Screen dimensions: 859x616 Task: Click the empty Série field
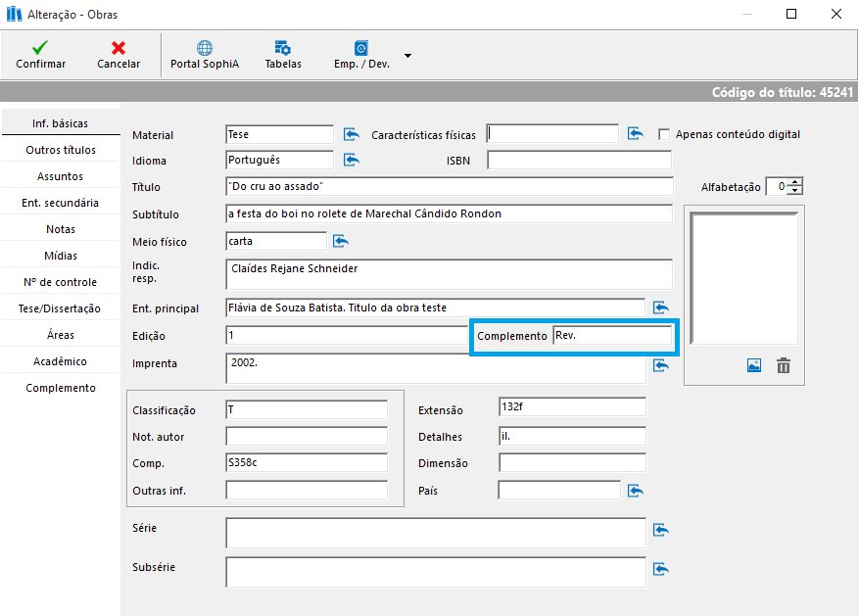pyautogui.click(x=436, y=533)
